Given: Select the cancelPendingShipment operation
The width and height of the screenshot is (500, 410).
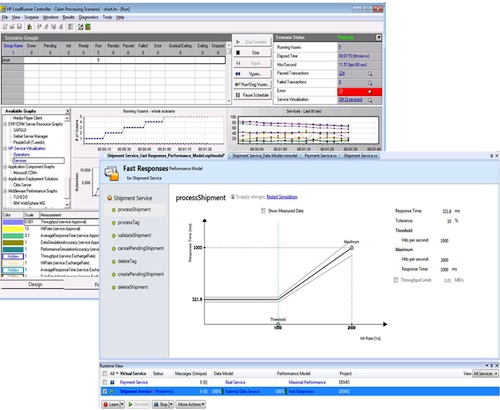Looking at the screenshot, I should [x=141, y=248].
